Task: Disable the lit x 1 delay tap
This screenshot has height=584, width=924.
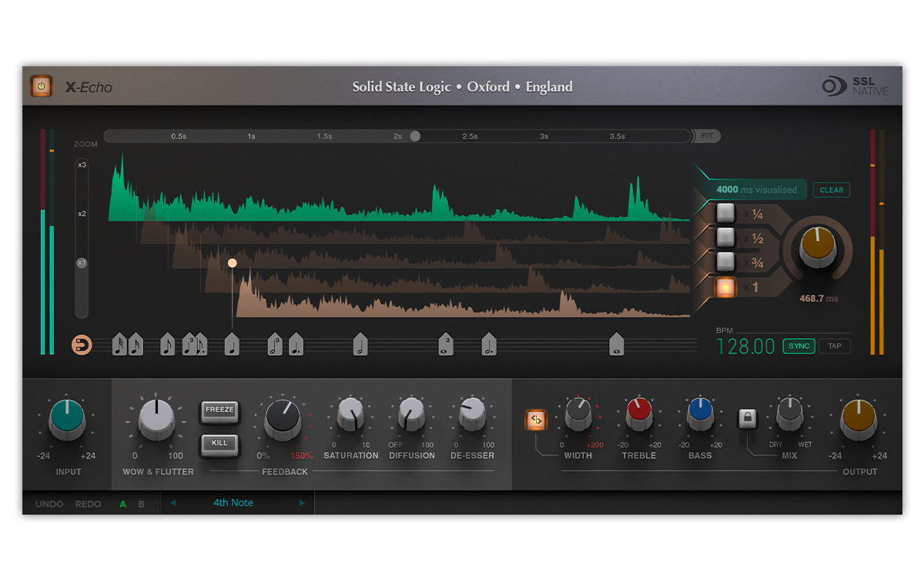Action: (725, 287)
